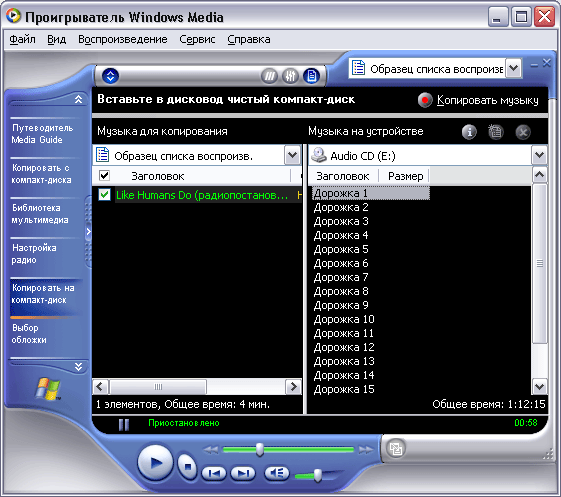
Task: Stop playback with the Stop button
Action: [x=187, y=467]
